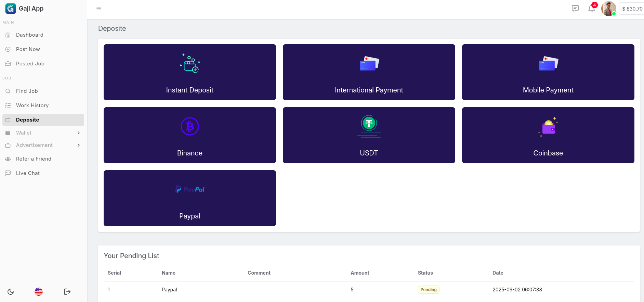This screenshot has height=302, width=644.
Task: Click the Find Job search icon
Action: [8, 91]
